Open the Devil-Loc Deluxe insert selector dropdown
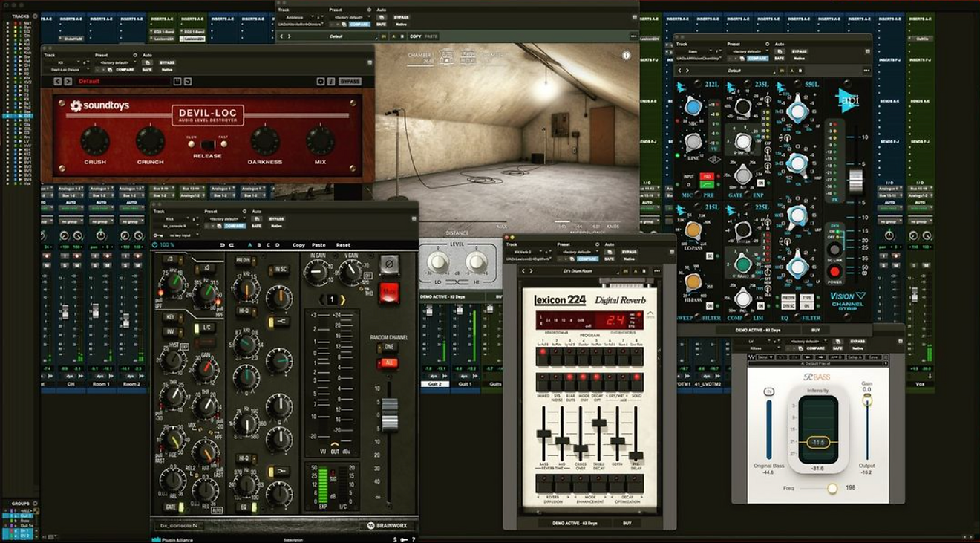The height and width of the screenshot is (543, 980). pos(68,69)
